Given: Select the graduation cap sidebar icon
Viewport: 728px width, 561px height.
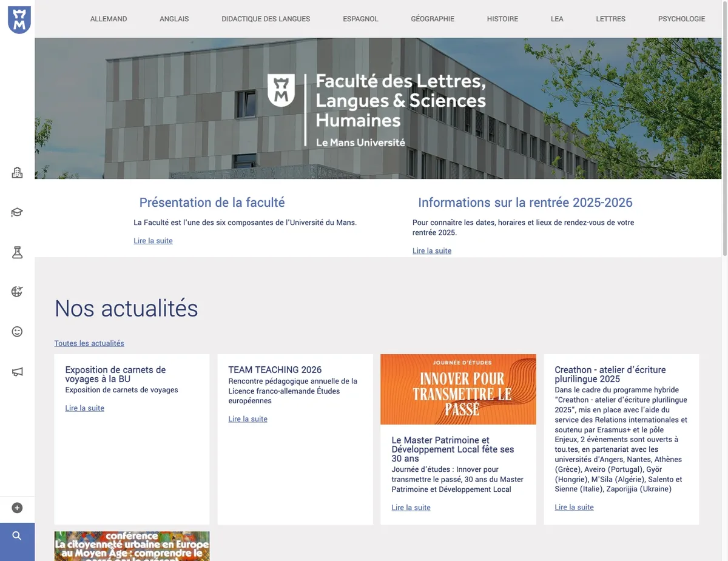Looking at the screenshot, I should [17, 212].
